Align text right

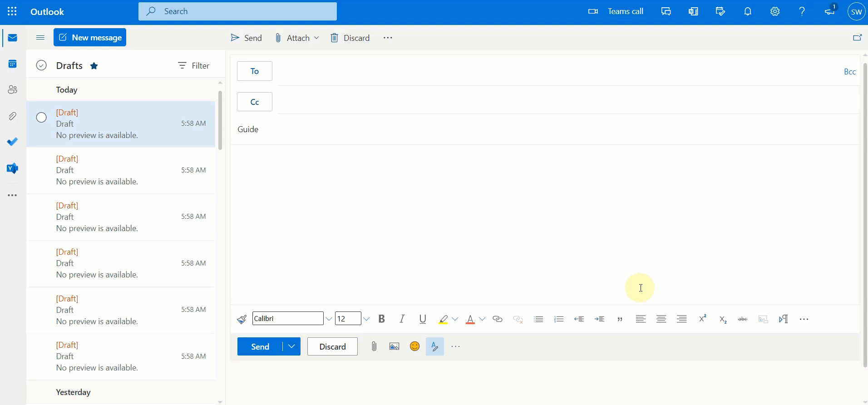pos(682,319)
